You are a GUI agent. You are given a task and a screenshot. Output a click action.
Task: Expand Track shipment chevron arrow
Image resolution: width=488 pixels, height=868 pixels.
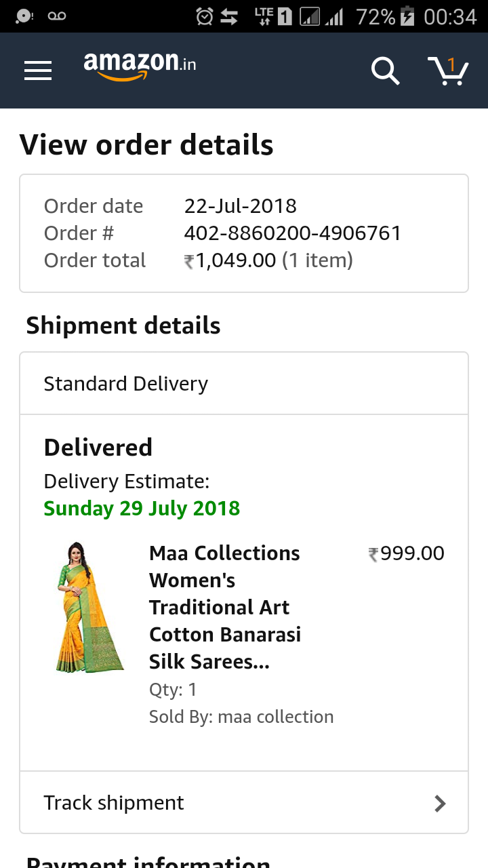[x=440, y=804]
